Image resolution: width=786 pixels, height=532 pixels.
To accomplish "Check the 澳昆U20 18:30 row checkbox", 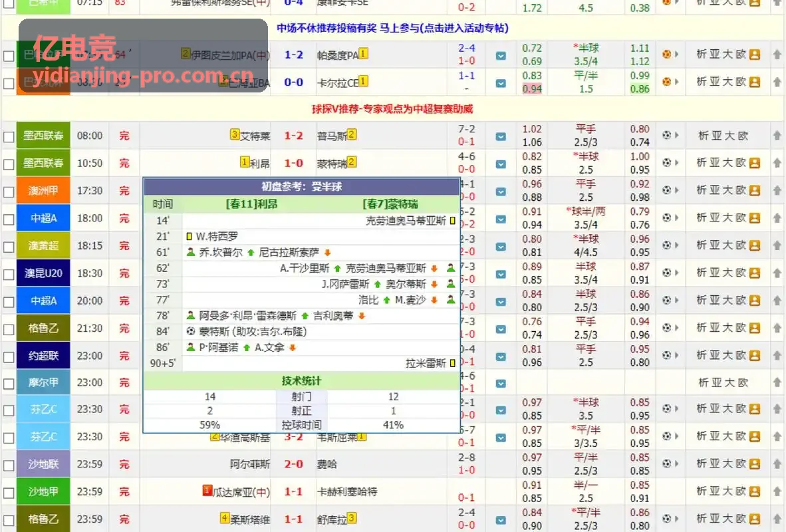I will 9,274.
